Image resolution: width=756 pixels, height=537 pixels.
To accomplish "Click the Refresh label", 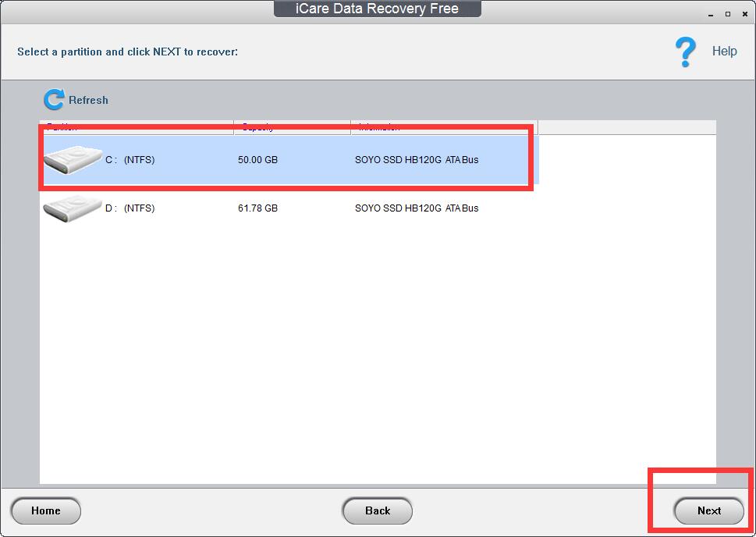I will pyautogui.click(x=89, y=101).
